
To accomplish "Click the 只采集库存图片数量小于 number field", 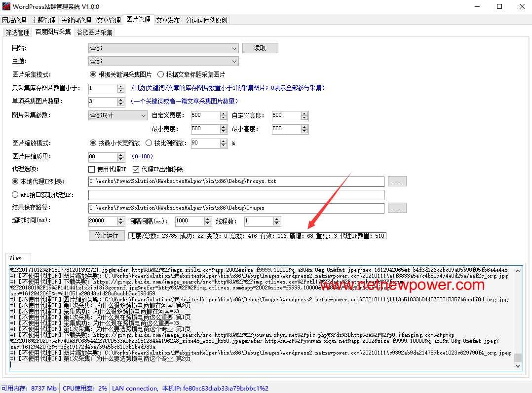I will [x=103, y=88].
